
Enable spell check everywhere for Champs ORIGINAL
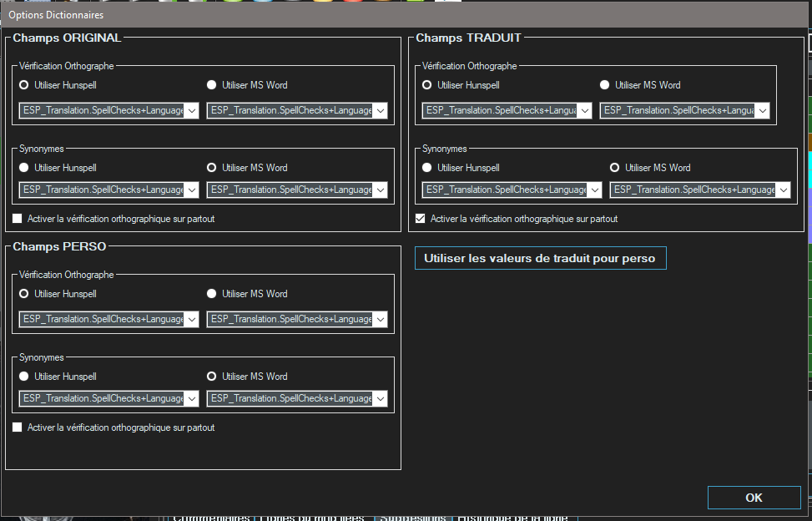point(18,219)
